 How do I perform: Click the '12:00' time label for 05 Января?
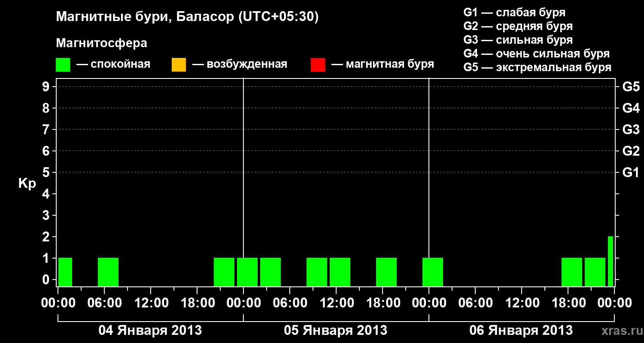click(x=336, y=303)
